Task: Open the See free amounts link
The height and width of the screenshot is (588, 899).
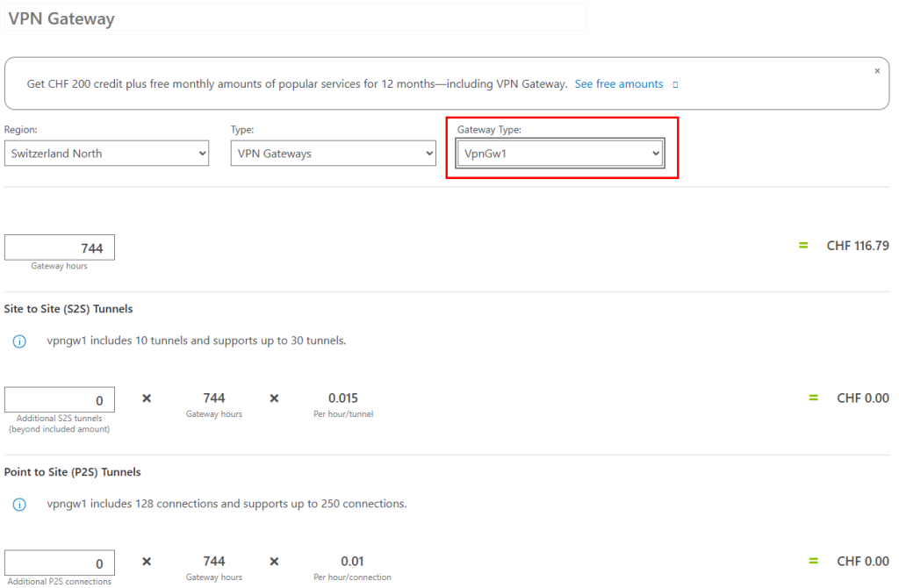Action: (x=619, y=84)
